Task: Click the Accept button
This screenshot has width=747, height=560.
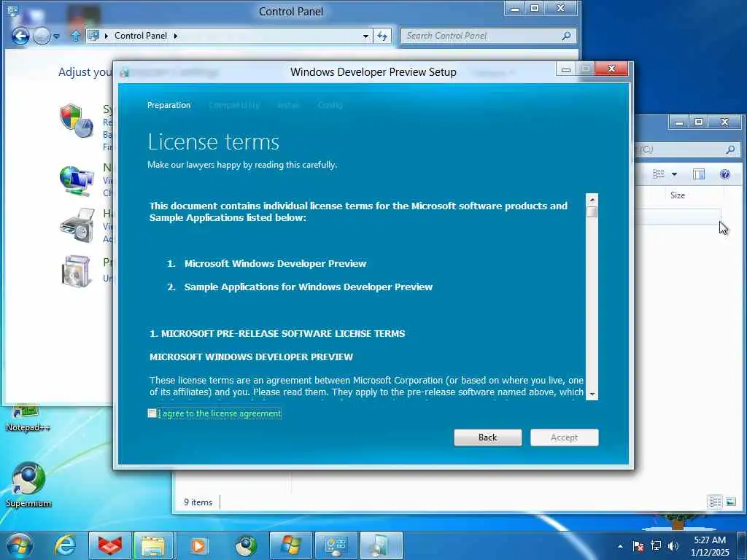Action: pos(564,437)
